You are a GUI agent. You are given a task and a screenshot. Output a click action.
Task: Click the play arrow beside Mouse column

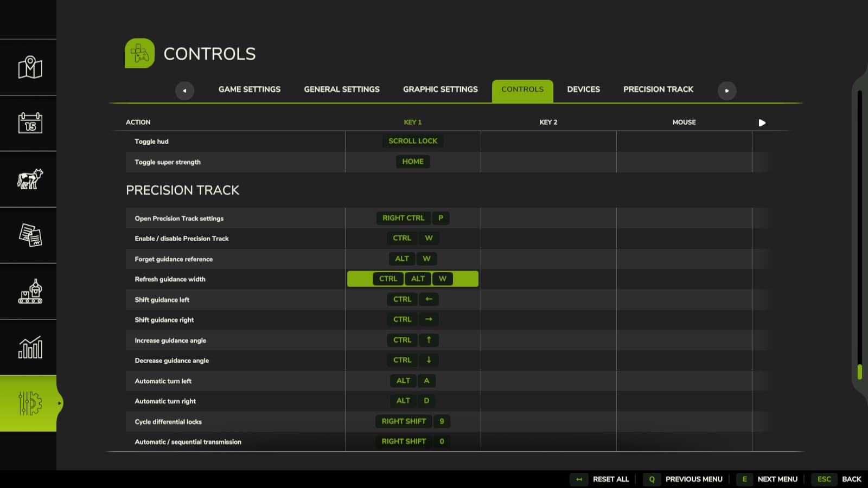coord(762,123)
